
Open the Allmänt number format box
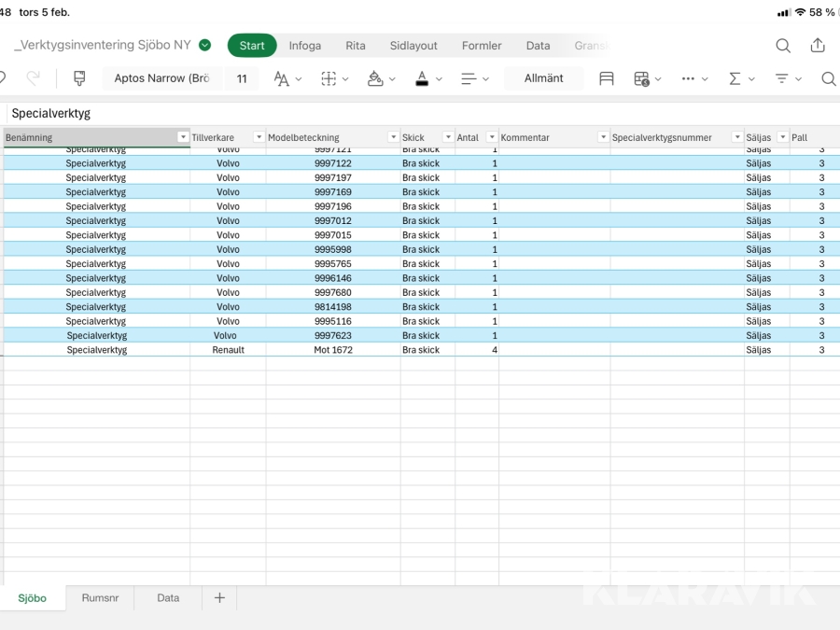(543, 78)
